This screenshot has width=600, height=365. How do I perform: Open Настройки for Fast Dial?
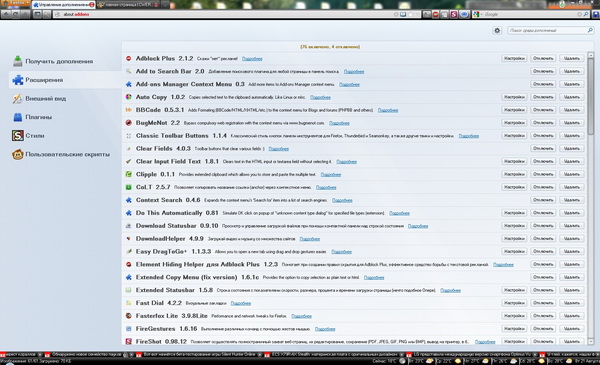coord(514,303)
